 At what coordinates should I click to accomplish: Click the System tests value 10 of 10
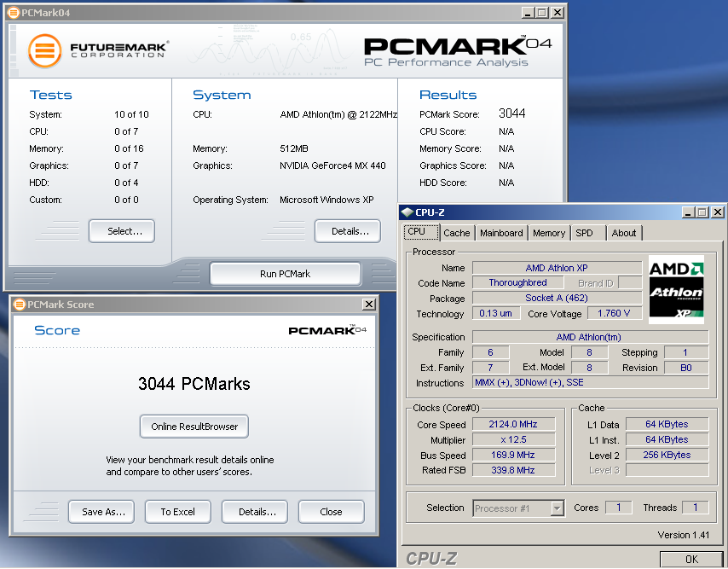pos(131,114)
